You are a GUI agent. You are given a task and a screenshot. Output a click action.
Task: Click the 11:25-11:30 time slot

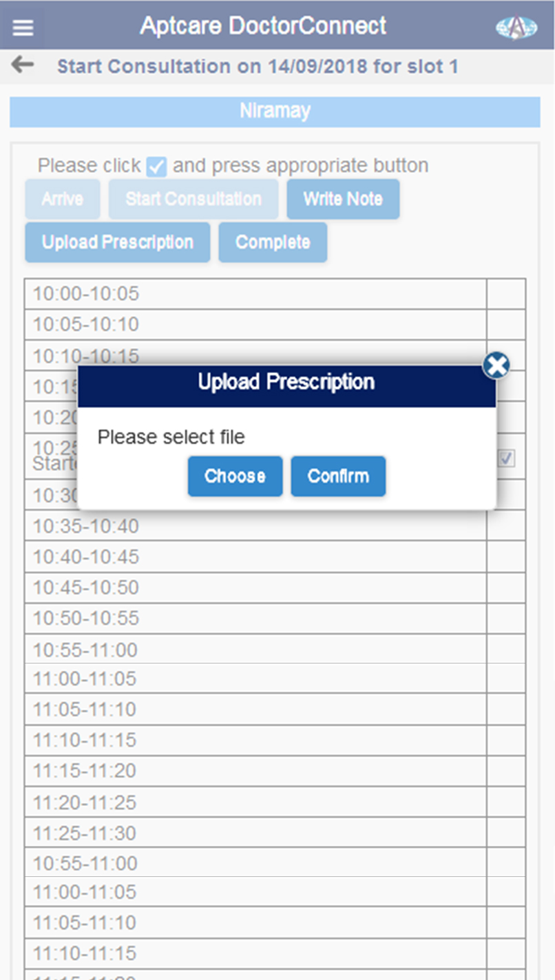(x=255, y=833)
